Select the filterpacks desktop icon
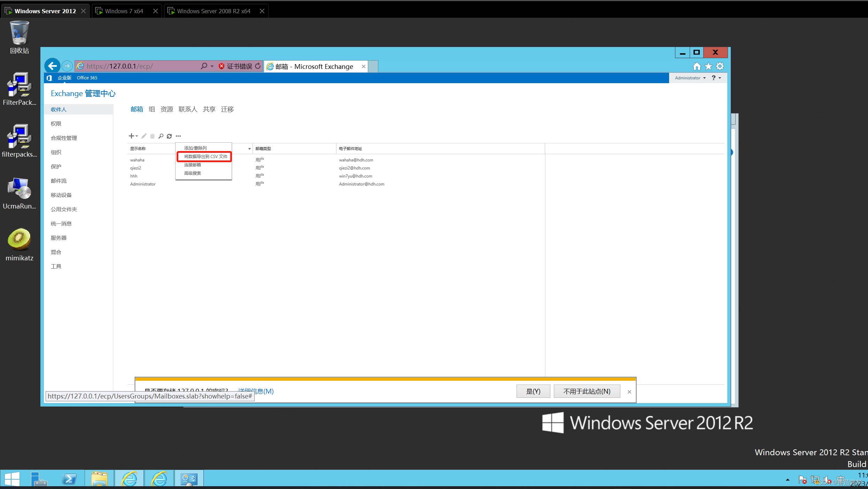The width and height of the screenshot is (868, 489). pos(20,141)
